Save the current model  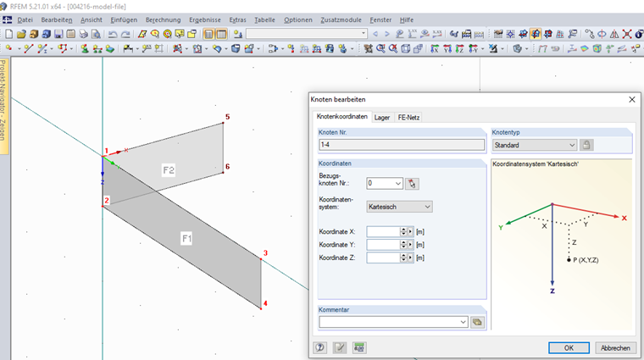point(58,34)
